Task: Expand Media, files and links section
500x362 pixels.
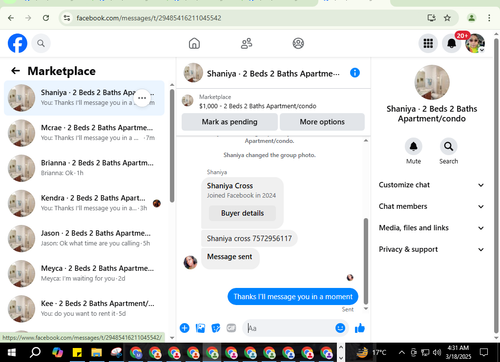Action: point(431,228)
